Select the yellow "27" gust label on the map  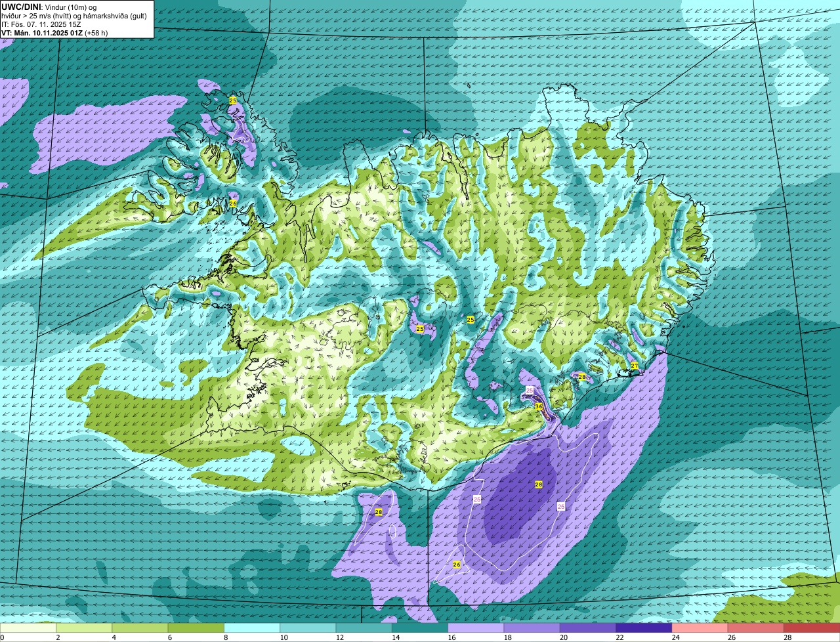click(x=635, y=366)
